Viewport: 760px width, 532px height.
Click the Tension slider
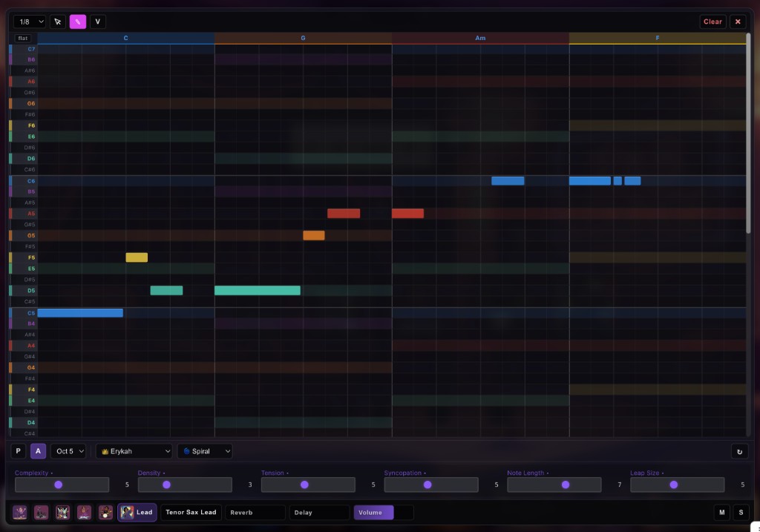(x=308, y=485)
